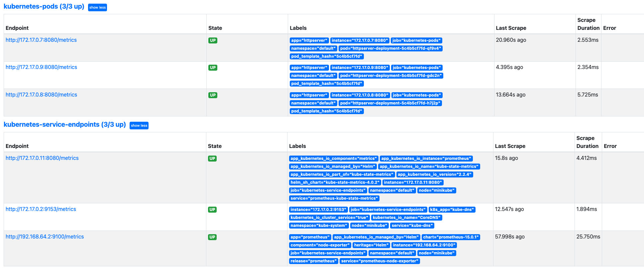Collapse kubernetes-service-endpoints with show less button
Image resolution: width=644 pixels, height=270 pixels.
pyautogui.click(x=139, y=125)
